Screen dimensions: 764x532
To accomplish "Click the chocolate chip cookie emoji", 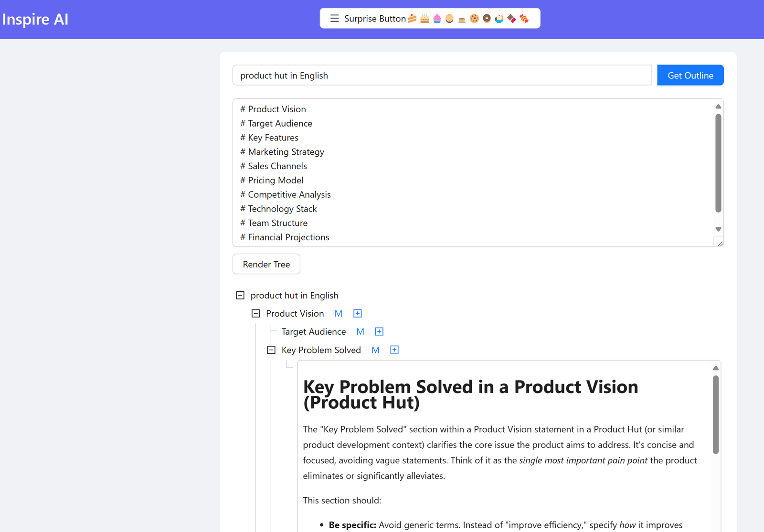I will (x=474, y=19).
